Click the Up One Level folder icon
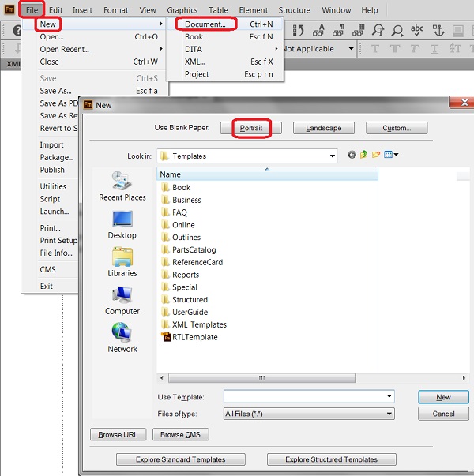Screen dimensions: 474x476 coord(363,155)
